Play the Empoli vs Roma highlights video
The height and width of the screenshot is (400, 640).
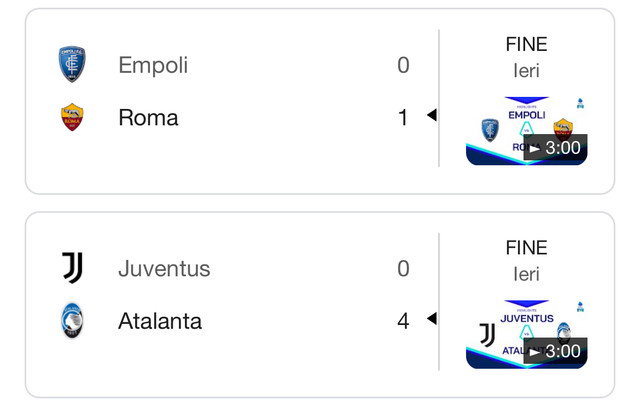[x=527, y=131]
